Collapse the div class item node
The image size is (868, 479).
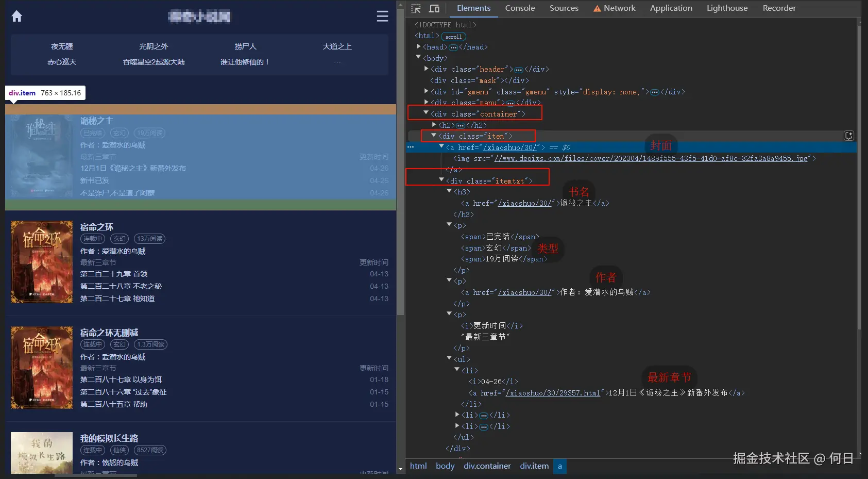pyautogui.click(x=434, y=136)
